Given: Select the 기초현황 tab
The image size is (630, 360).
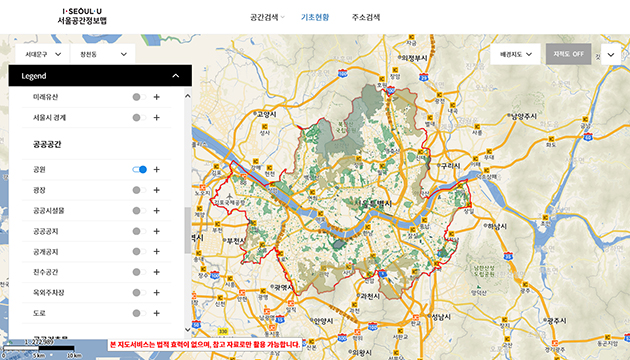Looking at the screenshot, I should (x=315, y=17).
